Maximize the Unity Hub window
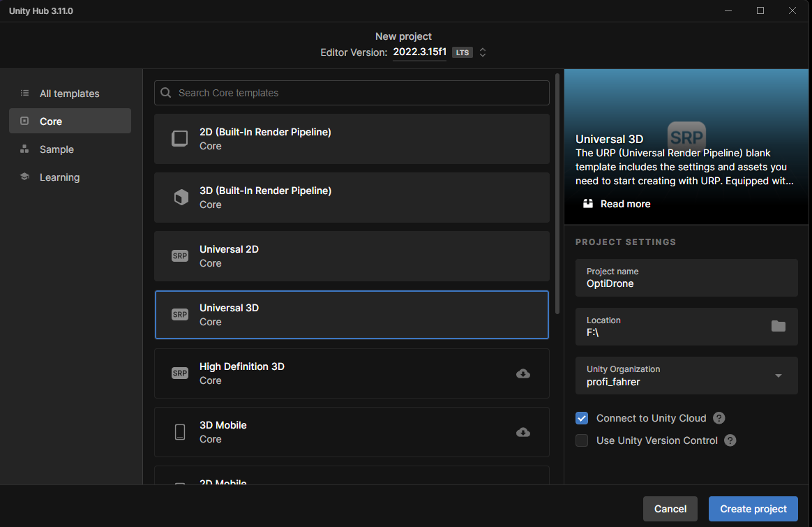This screenshot has width=812, height=527. pos(760,10)
